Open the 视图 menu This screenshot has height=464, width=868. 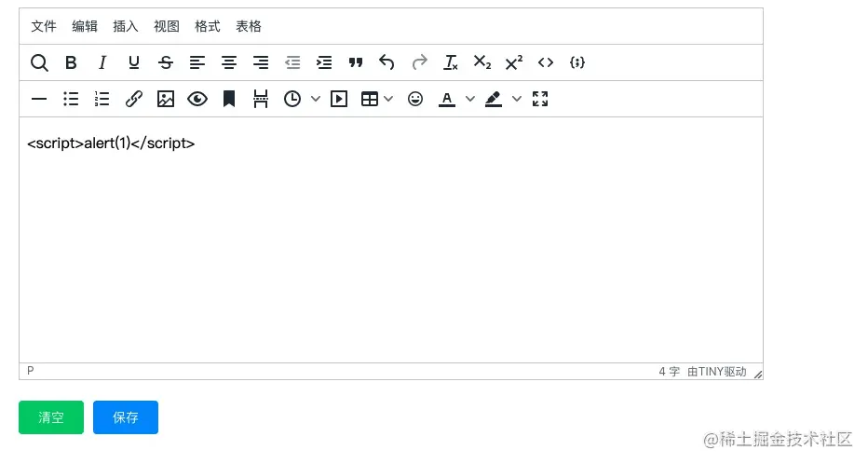coord(167,26)
